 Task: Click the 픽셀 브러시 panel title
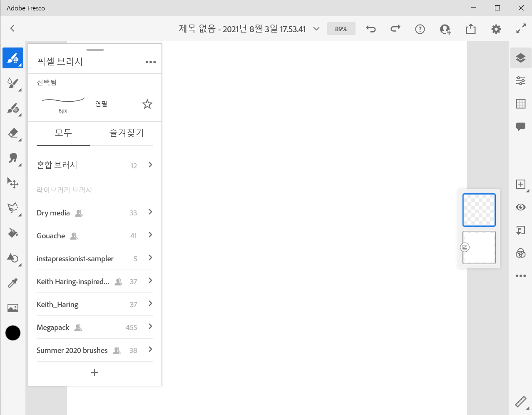coord(60,62)
